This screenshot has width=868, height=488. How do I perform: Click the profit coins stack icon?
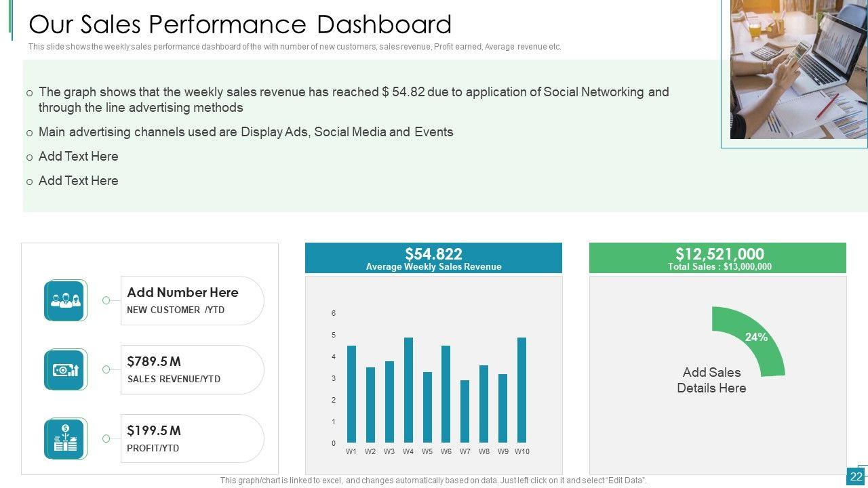point(65,439)
